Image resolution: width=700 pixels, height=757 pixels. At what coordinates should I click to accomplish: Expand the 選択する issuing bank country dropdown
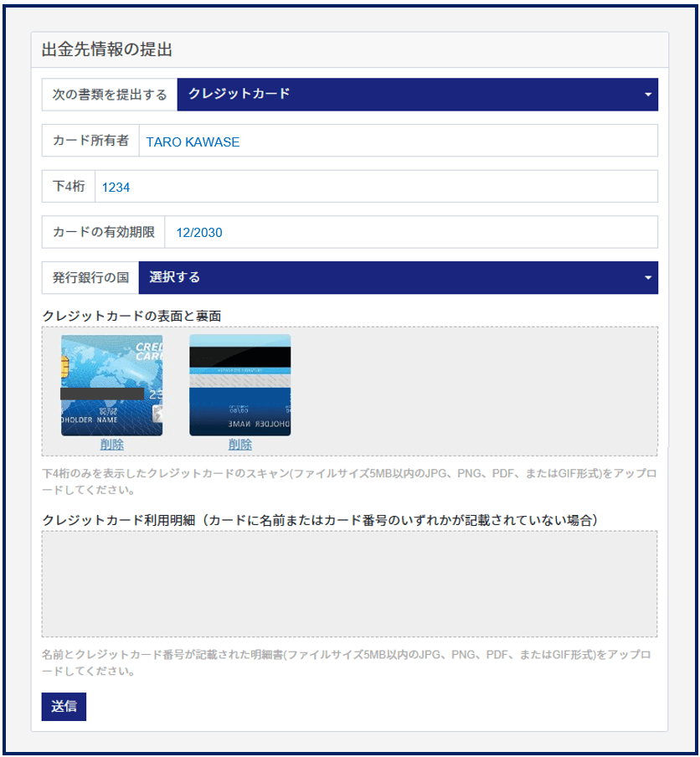(398, 277)
